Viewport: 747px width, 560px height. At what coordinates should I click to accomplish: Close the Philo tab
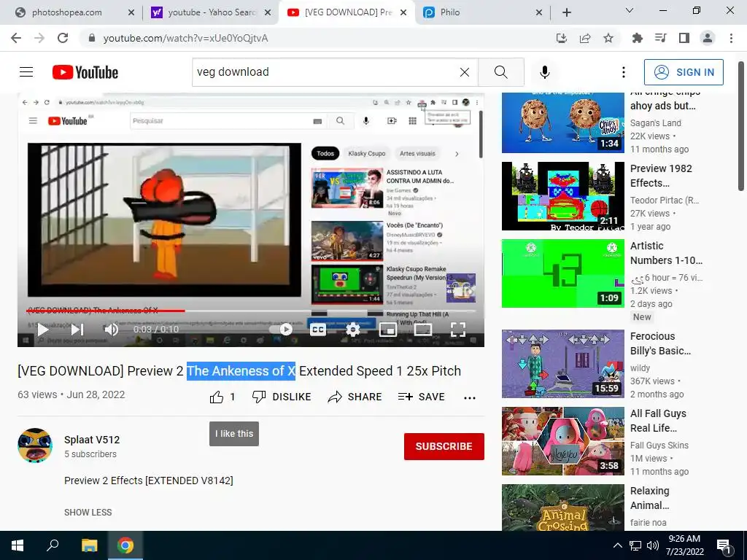point(539,12)
